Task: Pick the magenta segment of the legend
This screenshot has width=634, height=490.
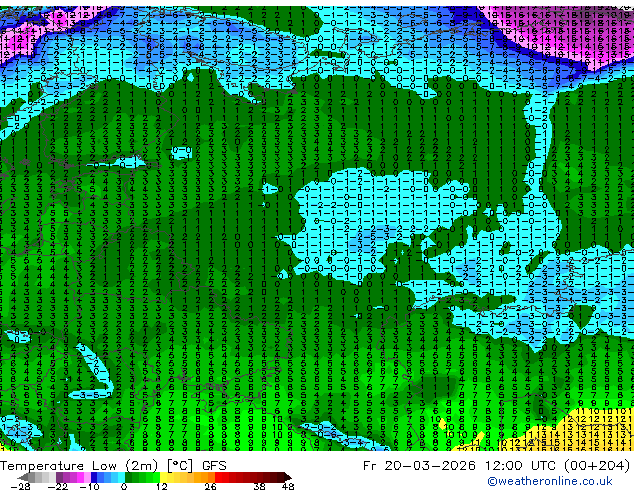Action: coord(80,477)
